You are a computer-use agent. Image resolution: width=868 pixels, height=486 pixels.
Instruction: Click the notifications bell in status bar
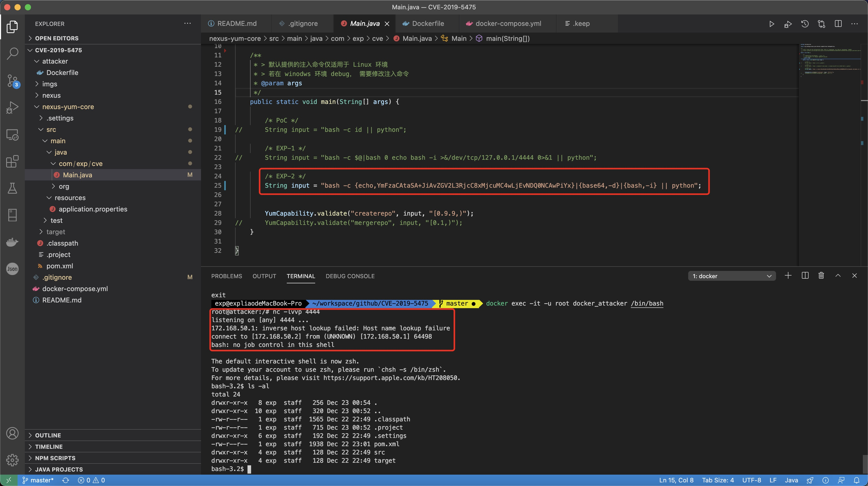(857, 480)
